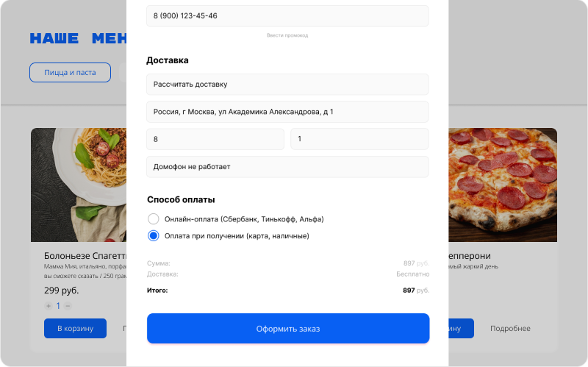Select payment on delivery radio button
The width and height of the screenshot is (588, 367).
pyautogui.click(x=154, y=236)
